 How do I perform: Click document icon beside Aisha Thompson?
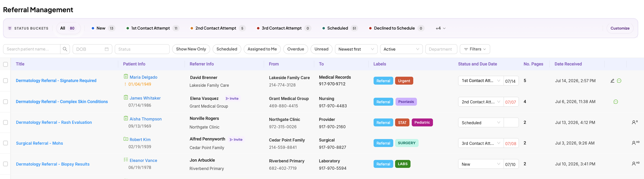126,118
